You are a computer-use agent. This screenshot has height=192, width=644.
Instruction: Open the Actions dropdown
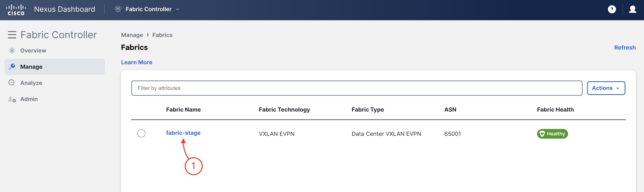click(x=606, y=88)
